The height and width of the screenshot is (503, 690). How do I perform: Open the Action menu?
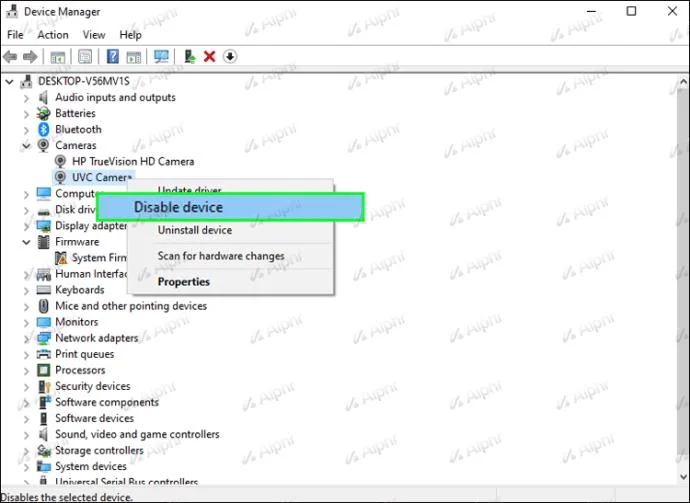53,35
